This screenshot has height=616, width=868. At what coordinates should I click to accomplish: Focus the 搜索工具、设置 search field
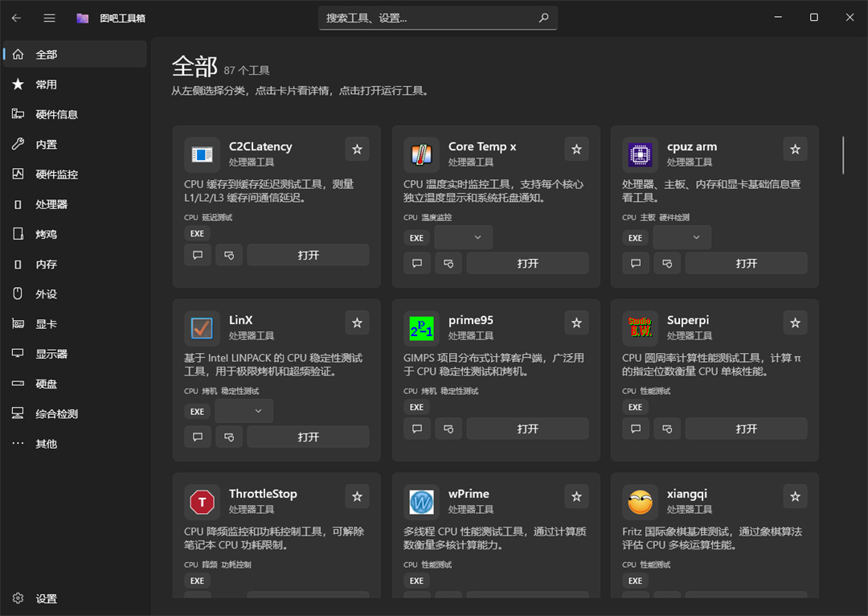[x=437, y=18]
